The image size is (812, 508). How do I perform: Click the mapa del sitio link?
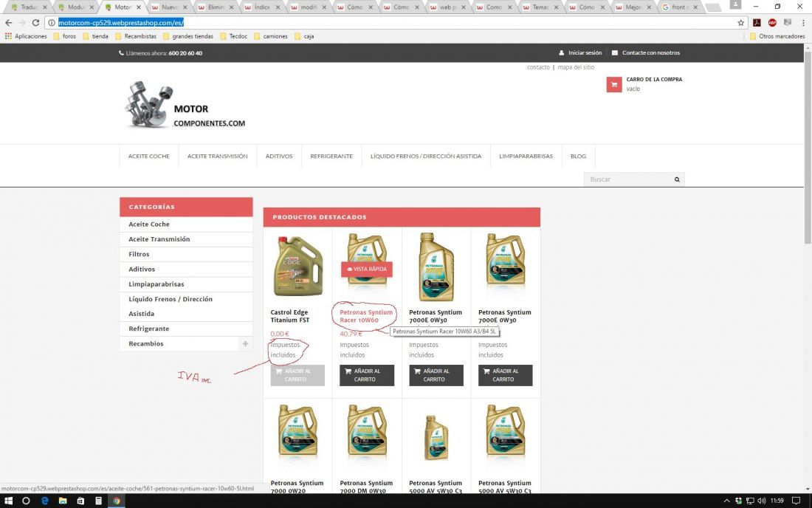click(x=576, y=67)
